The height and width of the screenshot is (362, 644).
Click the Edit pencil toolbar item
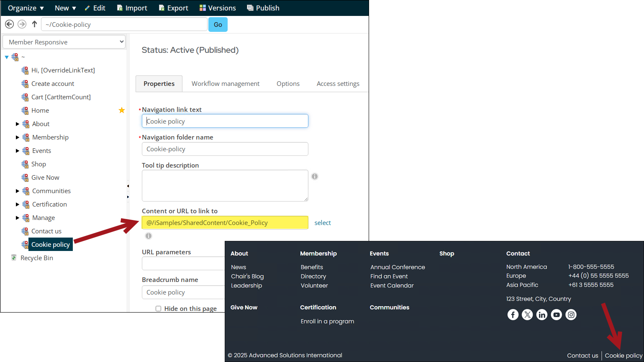click(x=95, y=8)
